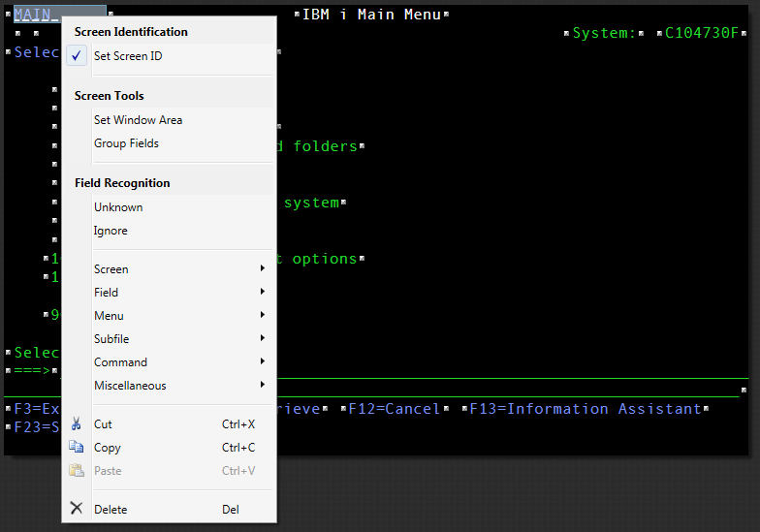Click the IBM i Main Menu title

pos(371,15)
